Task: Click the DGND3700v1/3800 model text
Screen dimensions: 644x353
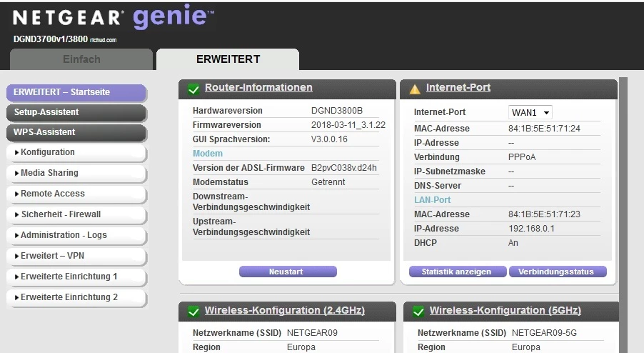Action: (x=51, y=39)
